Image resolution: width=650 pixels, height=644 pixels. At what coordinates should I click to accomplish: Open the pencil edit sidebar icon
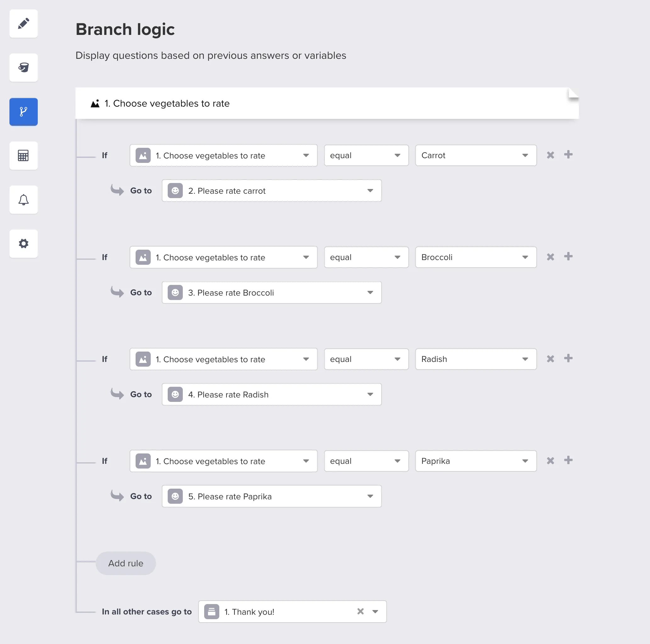click(24, 24)
